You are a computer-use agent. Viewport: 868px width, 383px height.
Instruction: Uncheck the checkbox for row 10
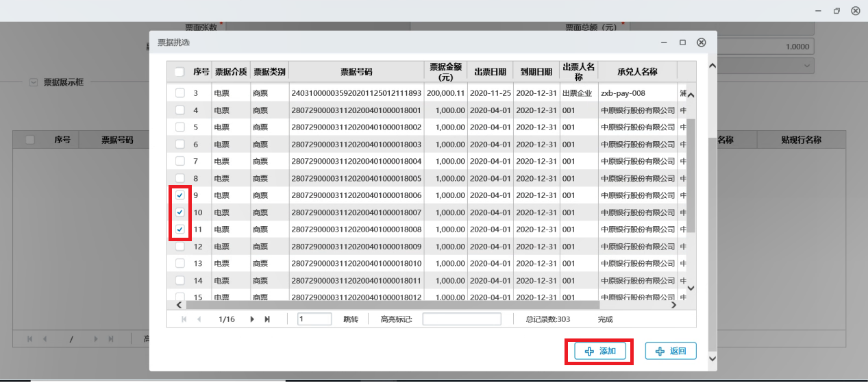(x=179, y=212)
